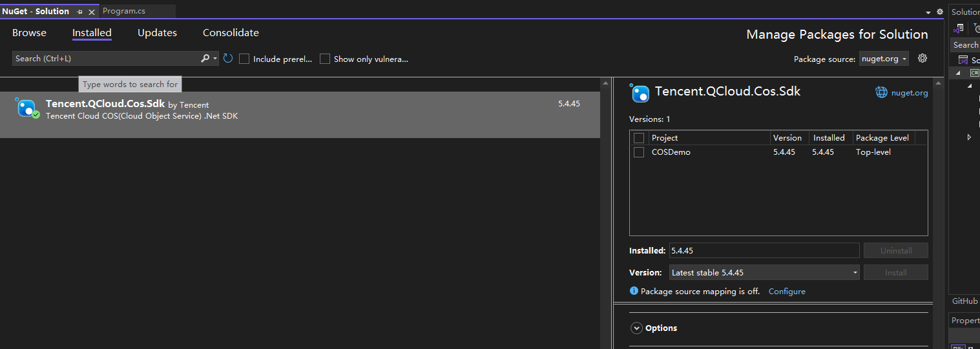980x349 pixels.
Task: Click the magnifier search icon in search box
Action: coord(205,58)
